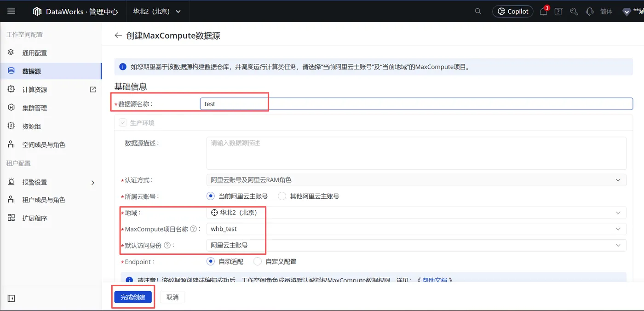The image size is (644, 311).
Task: Open the notifications bell
Action: click(x=543, y=12)
